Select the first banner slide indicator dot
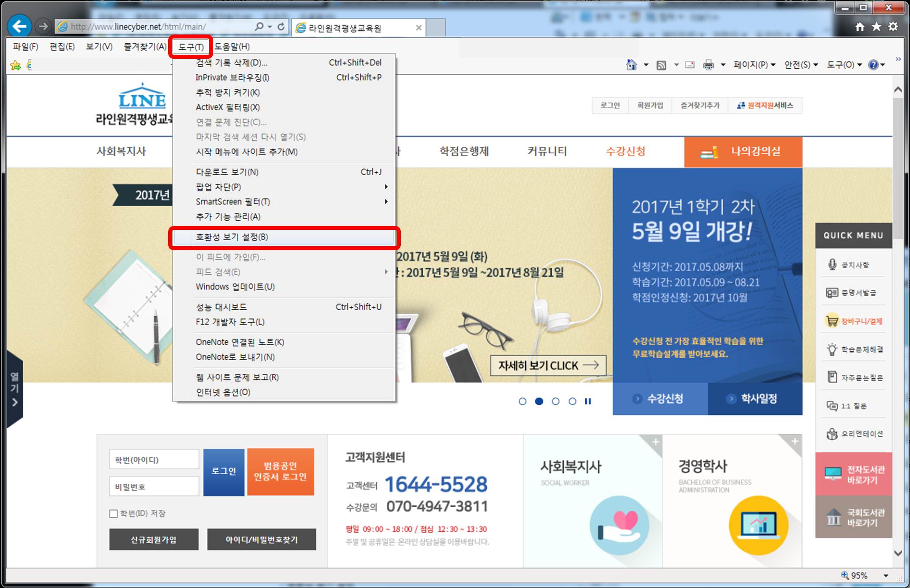Screen dimensions: 910x588 click(x=522, y=401)
